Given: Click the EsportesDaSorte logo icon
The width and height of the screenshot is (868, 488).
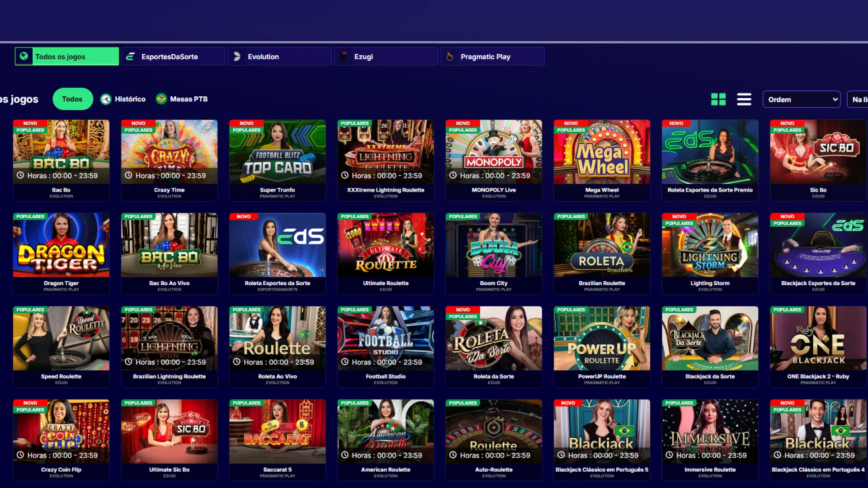Looking at the screenshot, I should coord(130,56).
